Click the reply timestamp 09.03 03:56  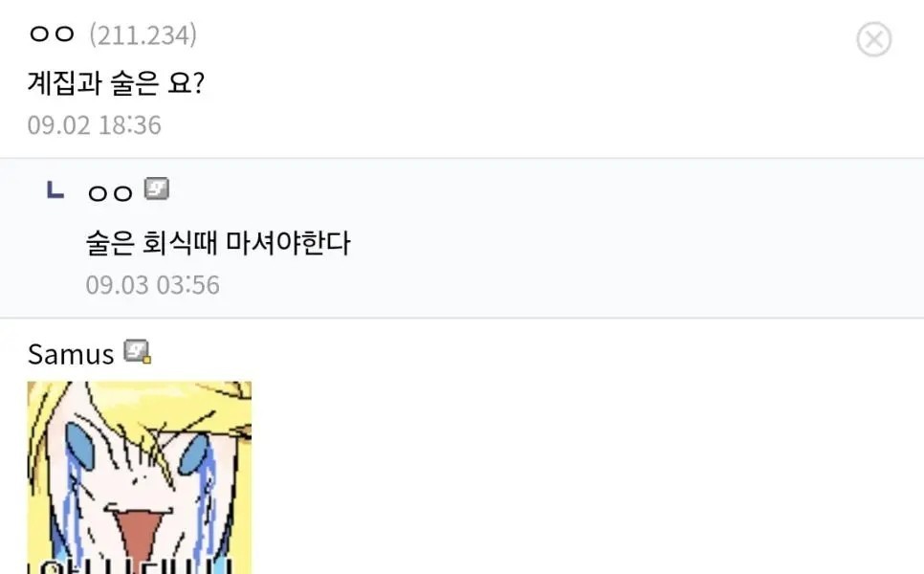[x=153, y=285]
